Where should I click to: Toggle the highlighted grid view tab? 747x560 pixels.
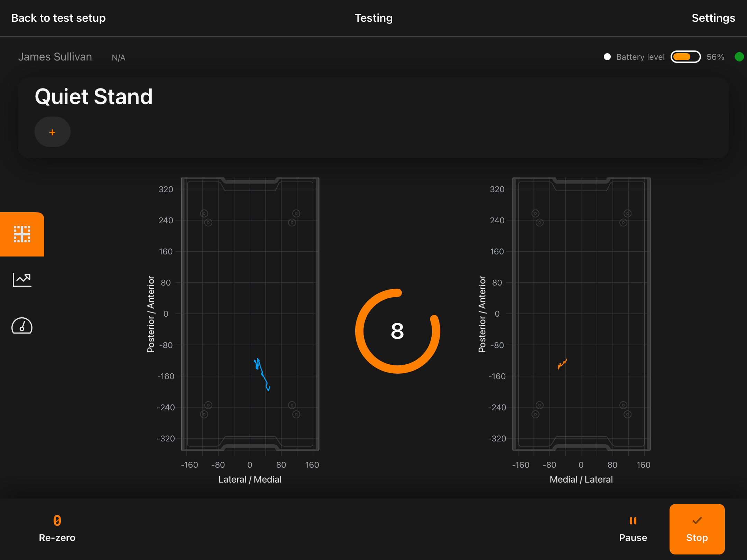point(22,234)
